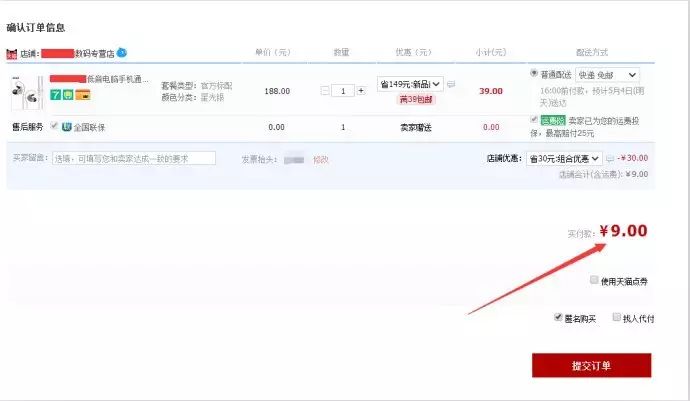The image size is (690, 401).
Task: Click the 修改 invoice title link
Action: click(x=321, y=160)
